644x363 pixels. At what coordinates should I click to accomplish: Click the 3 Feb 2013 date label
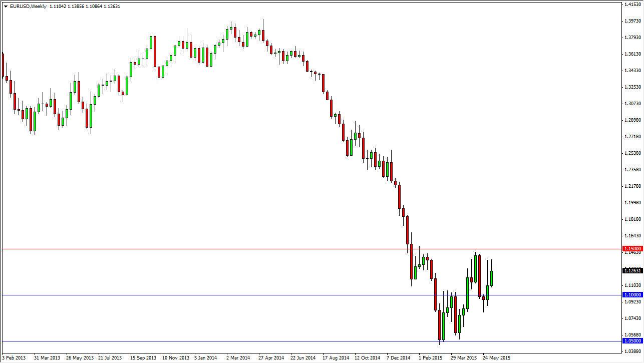tap(14, 358)
